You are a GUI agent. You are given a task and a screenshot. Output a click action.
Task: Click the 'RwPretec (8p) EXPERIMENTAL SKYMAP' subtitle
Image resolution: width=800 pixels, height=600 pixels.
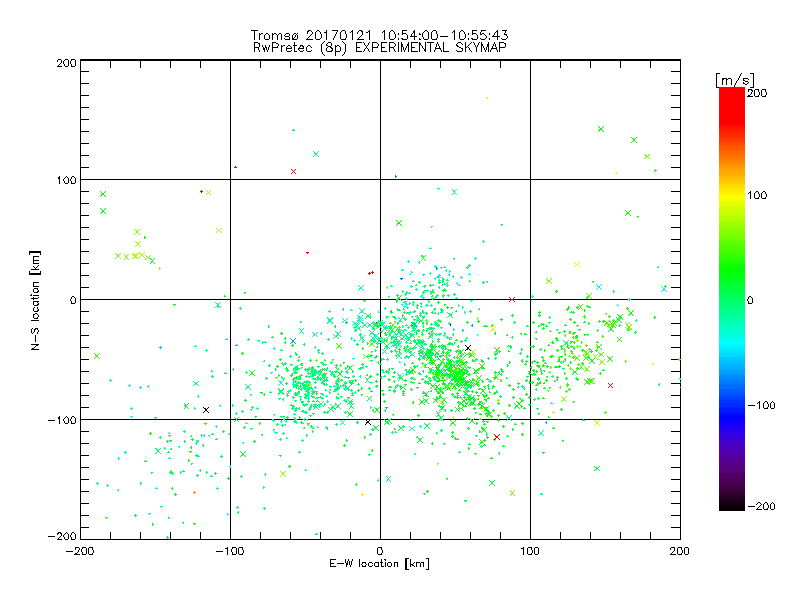pos(380,48)
